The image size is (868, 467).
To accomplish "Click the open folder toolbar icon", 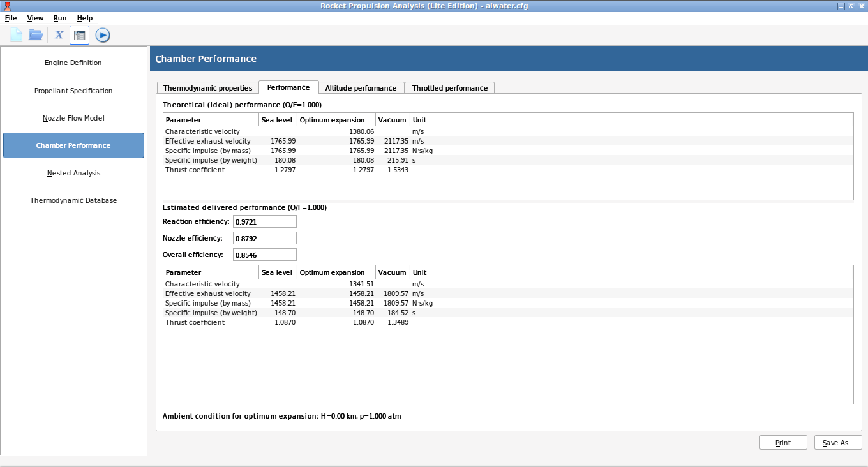I will click(x=36, y=35).
